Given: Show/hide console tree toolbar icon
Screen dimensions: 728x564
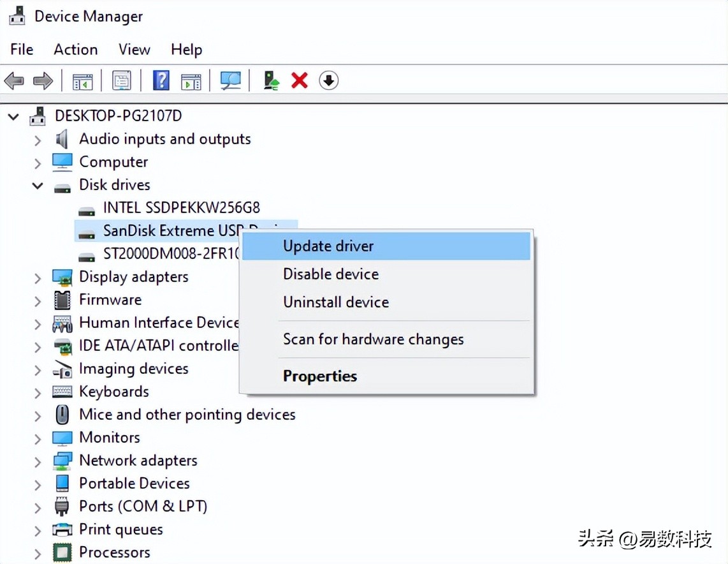Looking at the screenshot, I should pyautogui.click(x=83, y=81).
